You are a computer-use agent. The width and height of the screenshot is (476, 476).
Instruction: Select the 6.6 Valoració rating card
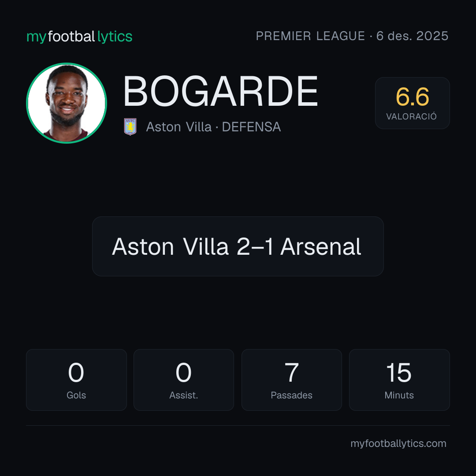pyautogui.click(x=412, y=103)
